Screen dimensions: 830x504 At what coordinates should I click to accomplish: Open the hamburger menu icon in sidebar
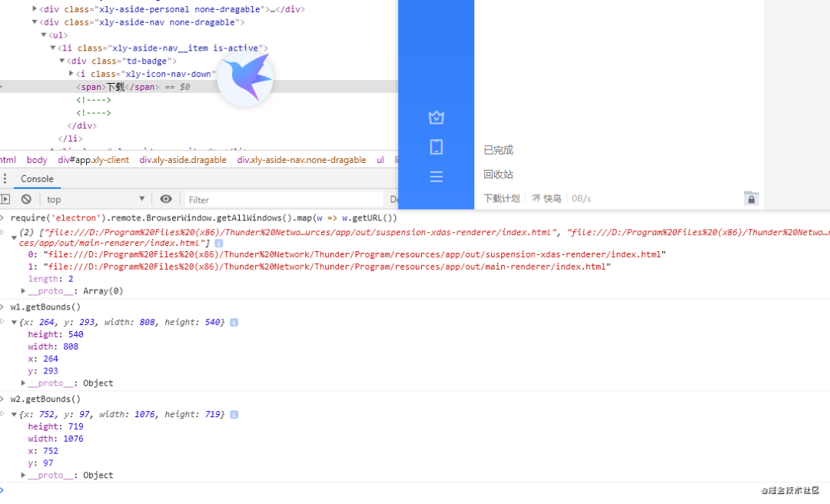coord(437,176)
